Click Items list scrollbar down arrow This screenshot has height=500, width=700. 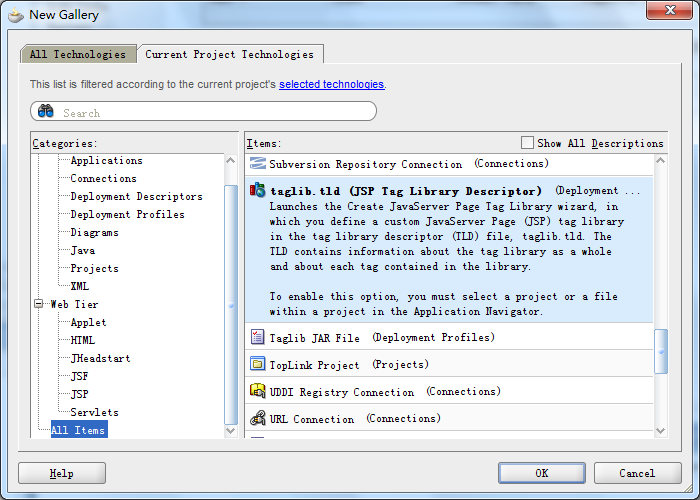tap(661, 431)
